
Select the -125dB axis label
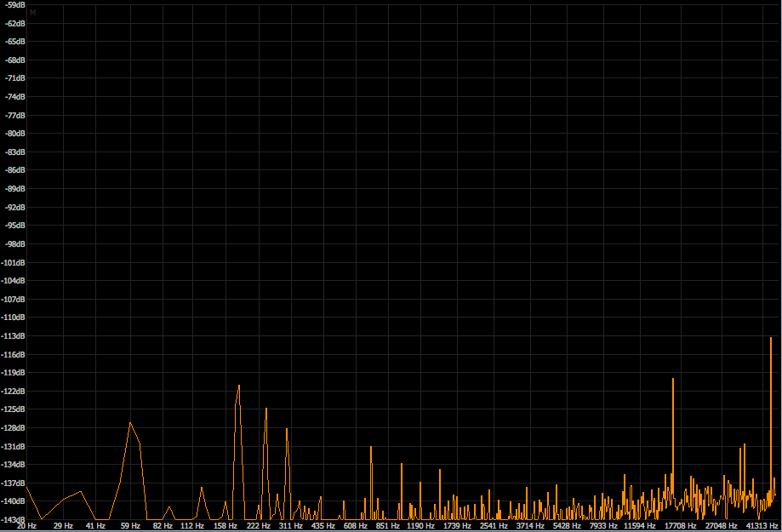[x=13, y=409]
